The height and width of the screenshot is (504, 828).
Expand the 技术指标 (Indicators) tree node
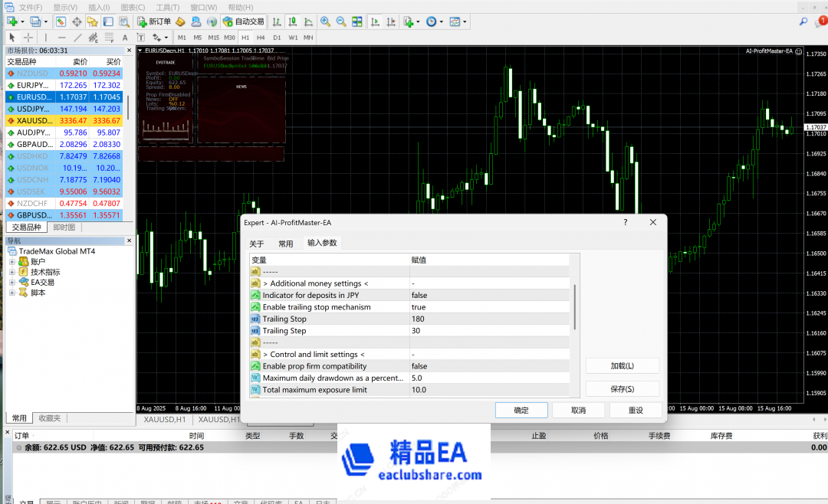[12, 272]
